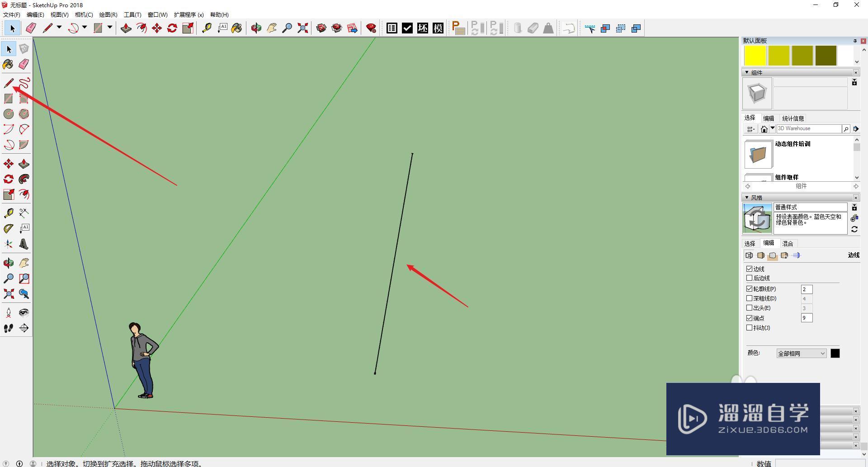Search 3D Warehouse with magnifier button
The width and height of the screenshot is (868, 467).
(x=846, y=129)
